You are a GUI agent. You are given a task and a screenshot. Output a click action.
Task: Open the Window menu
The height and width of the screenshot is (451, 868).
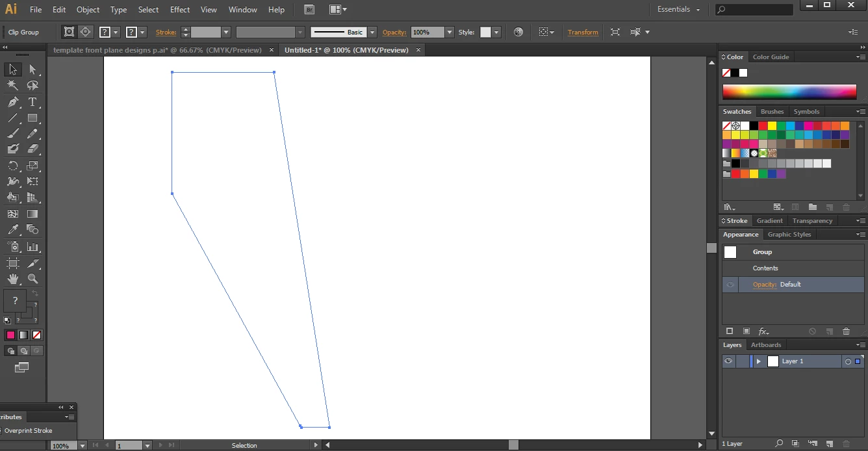point(243,10)
